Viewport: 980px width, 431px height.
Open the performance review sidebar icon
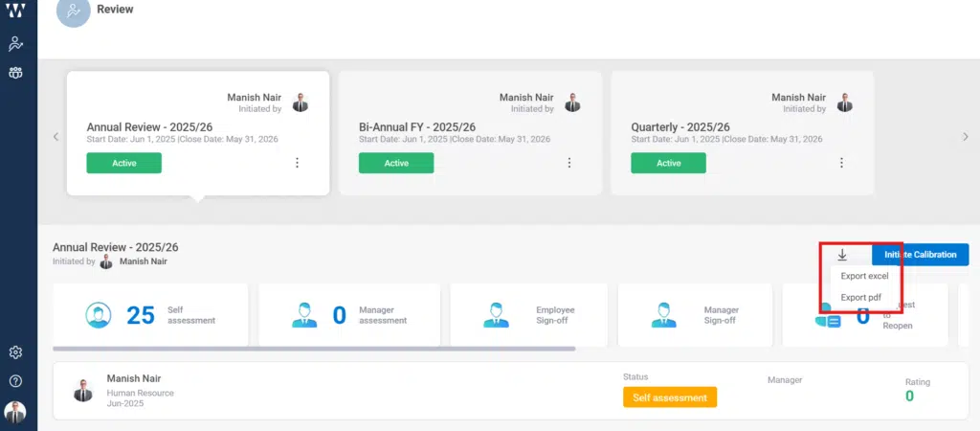click(x=15, y=44)
